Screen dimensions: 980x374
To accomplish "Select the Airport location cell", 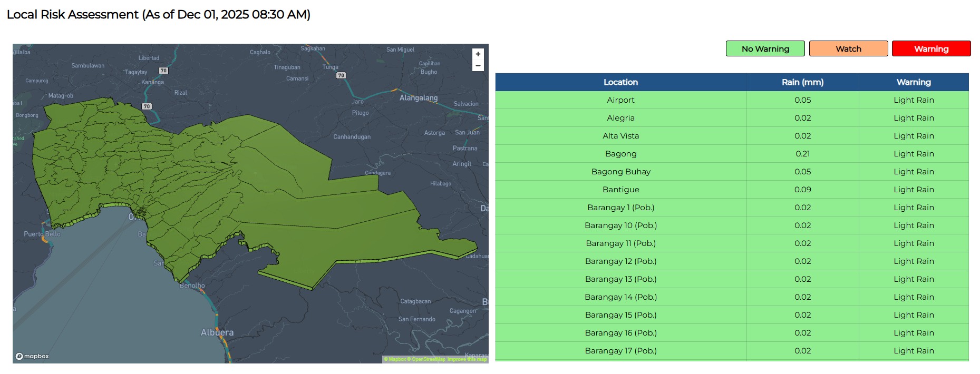I will pos(620,100).
